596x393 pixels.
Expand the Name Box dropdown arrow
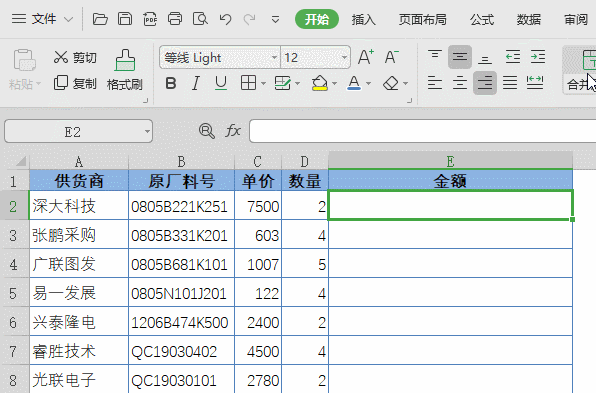pyautogui.click(x=147, y=132)
